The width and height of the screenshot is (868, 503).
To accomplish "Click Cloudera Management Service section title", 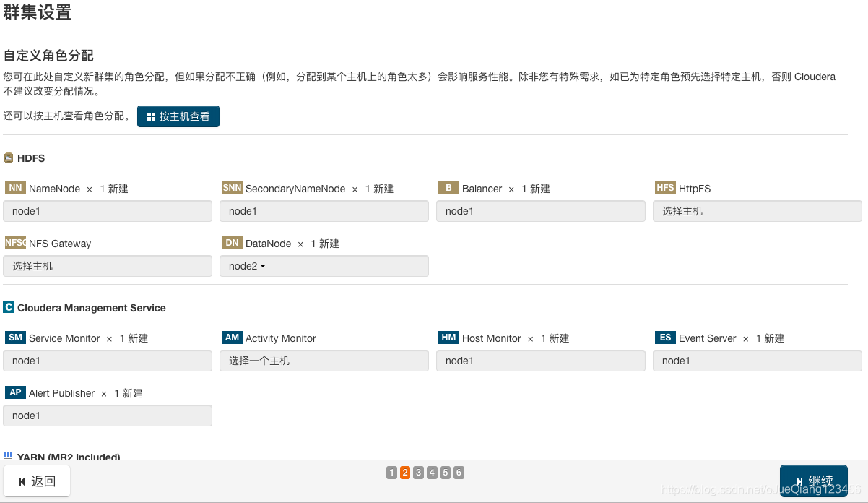I will (x=92, y=308).
